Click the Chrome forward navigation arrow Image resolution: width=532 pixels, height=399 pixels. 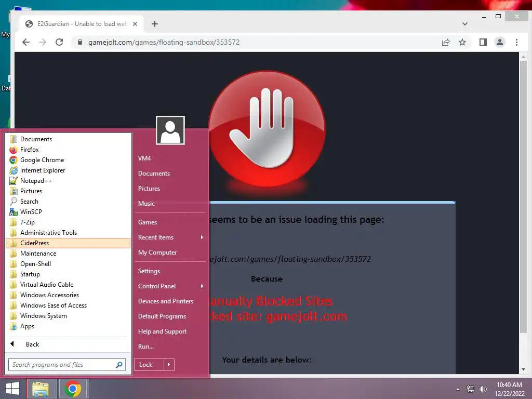click(x=43, y=42)
